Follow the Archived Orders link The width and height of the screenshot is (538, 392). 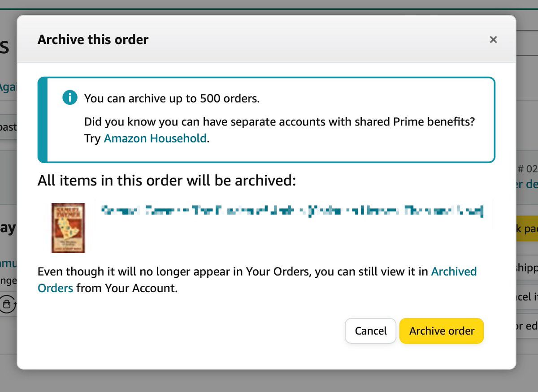[453, 272]
